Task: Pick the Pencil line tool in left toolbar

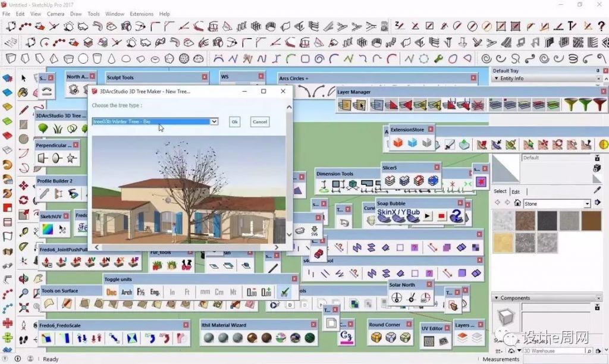Action: (x=24, y=110)
